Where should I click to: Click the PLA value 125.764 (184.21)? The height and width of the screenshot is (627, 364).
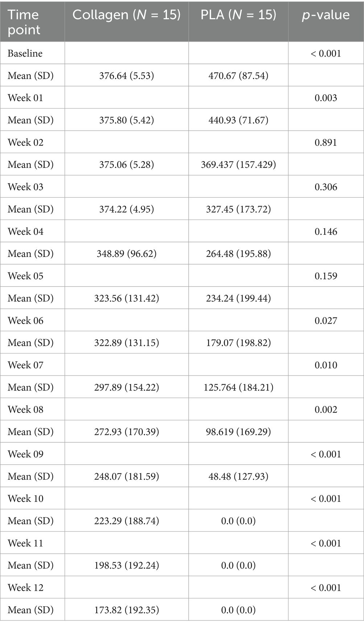point(238,387)
